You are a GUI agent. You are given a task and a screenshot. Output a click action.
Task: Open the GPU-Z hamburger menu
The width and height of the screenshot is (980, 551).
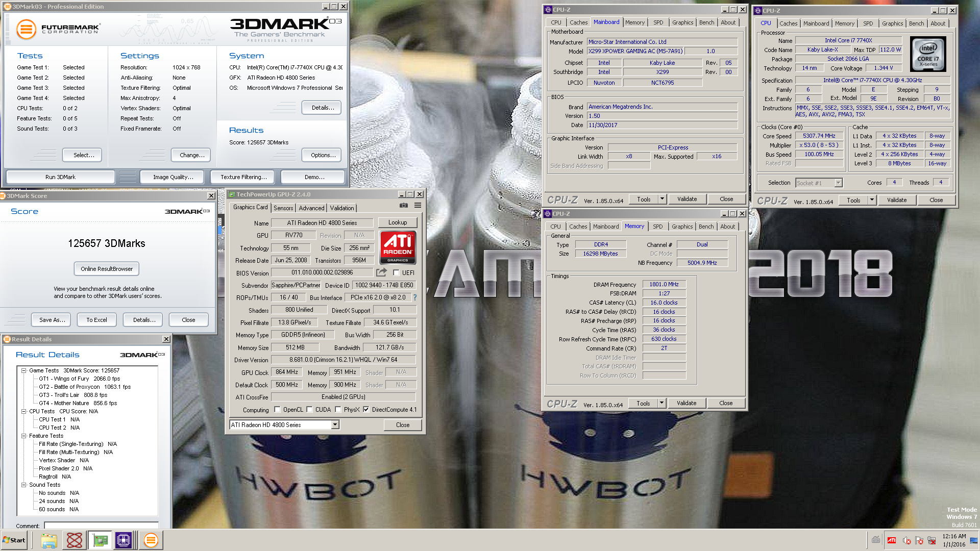pyautogui.click(x=418, y=206)
